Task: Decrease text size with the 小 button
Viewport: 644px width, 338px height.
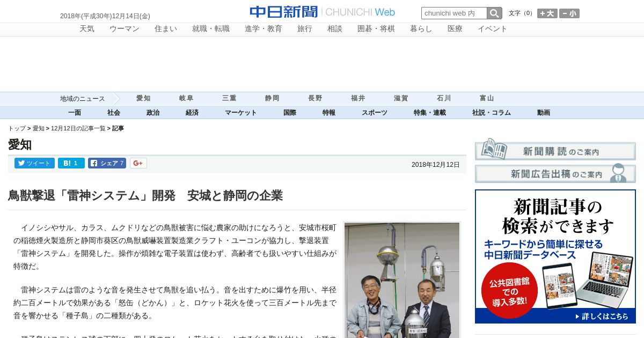Action: tap(569, 13)
